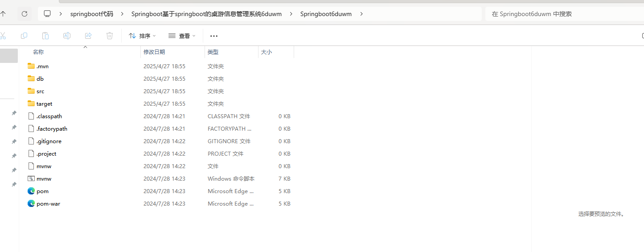Image resolution: width=644 pixels, height=252 pixels.
Task: Click Springboot6duwm breadcrumb segment
Action: (326, 14)
